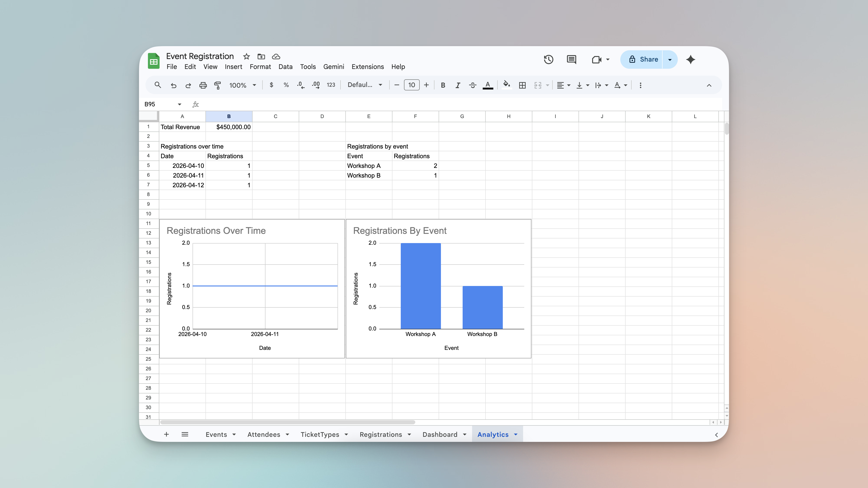Toggle bold formatting

coord(443,86)
